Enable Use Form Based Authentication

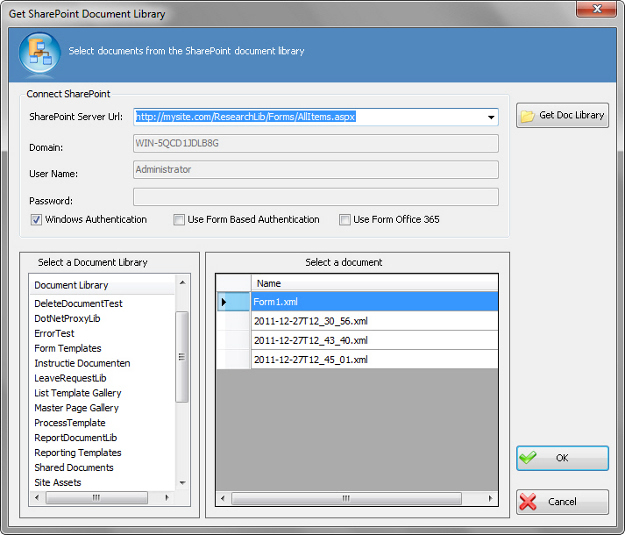point(179,220)
